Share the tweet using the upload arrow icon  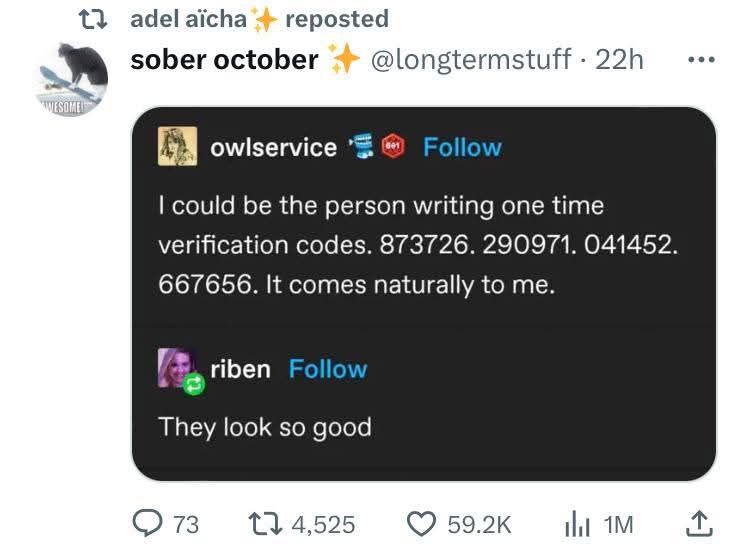click(699, 524)
